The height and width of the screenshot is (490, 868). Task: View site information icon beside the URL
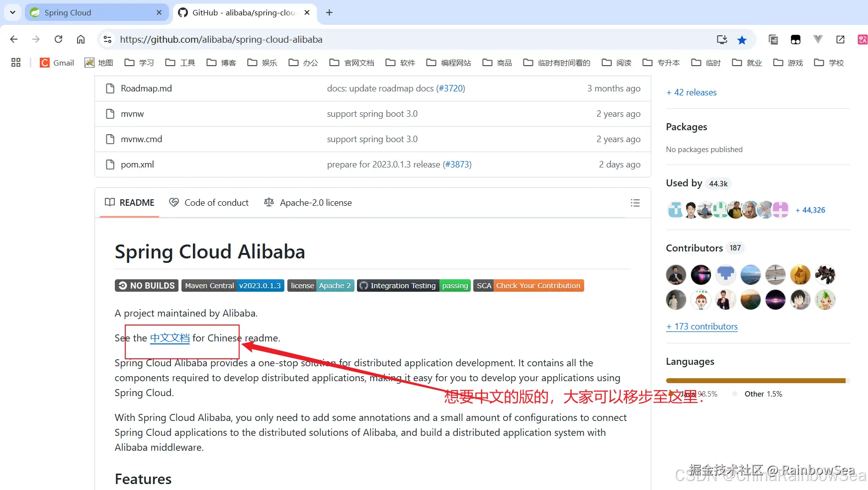(x=107, y=39)
